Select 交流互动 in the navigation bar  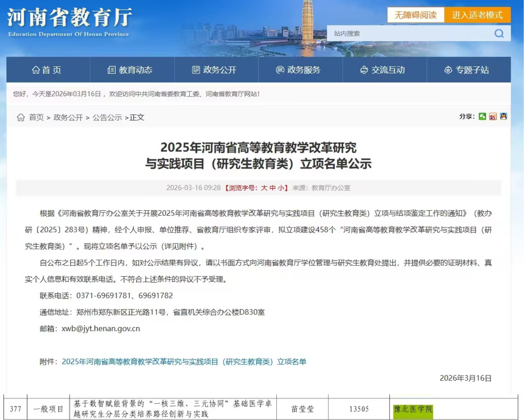click(383, 70)
